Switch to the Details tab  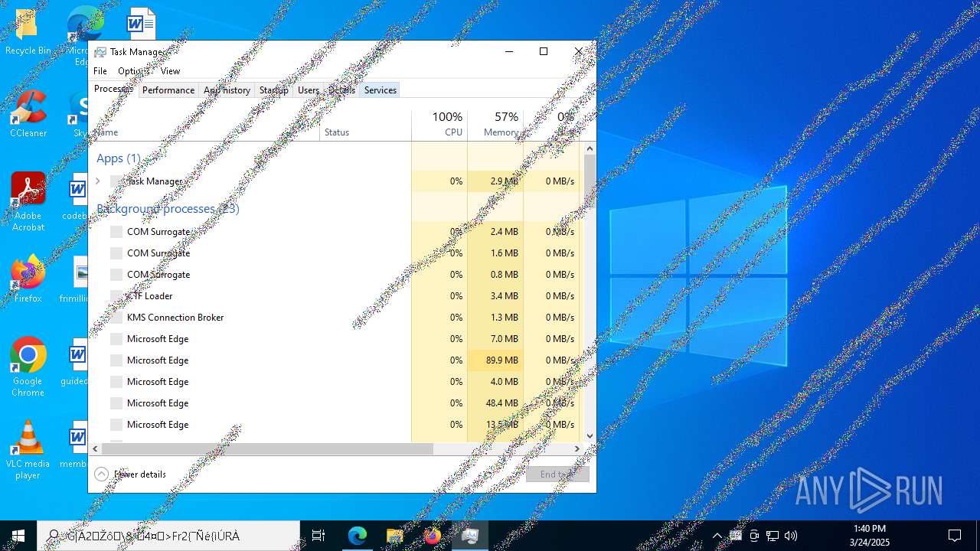(341, 90)
